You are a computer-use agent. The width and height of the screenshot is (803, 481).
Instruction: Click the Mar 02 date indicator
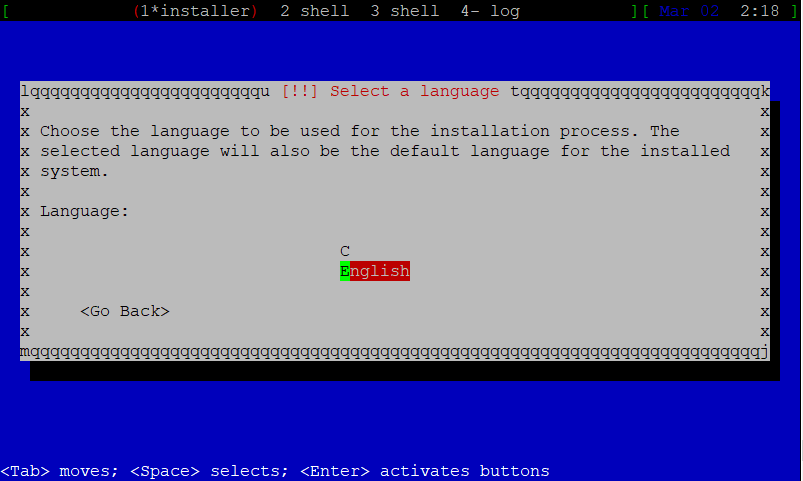689,11
